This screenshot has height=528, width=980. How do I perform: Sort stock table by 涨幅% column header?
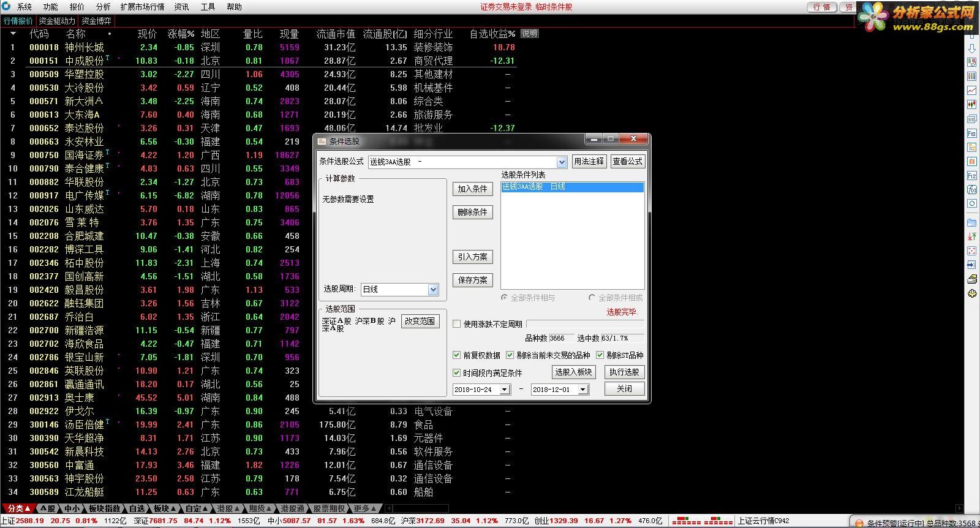point(181,34)
